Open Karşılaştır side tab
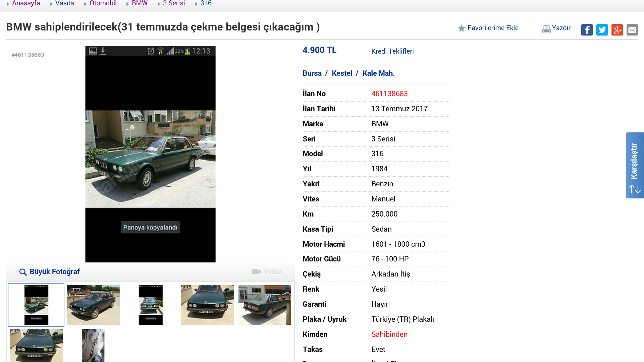The height and width of the screenshot is (362, 644). (x=635, y=165)
